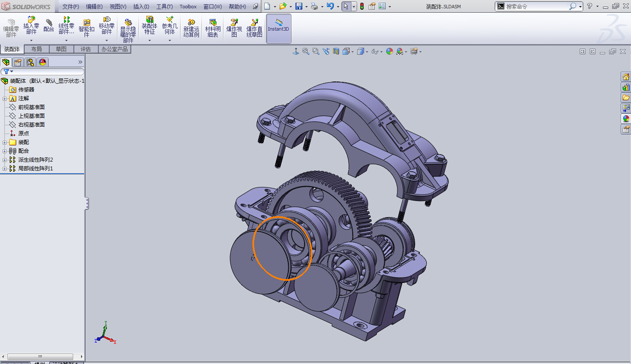
Task: Click the 配合 (Mate) tool in the ribbon
Action: click(x=49, y=25)
